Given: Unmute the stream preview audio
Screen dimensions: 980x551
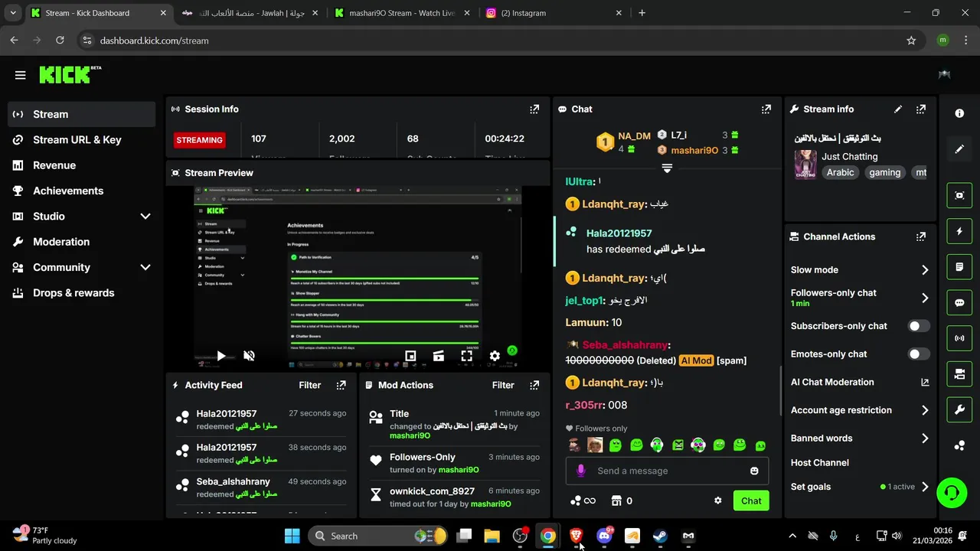Looking at the screenshot, I should click(249, 356).
